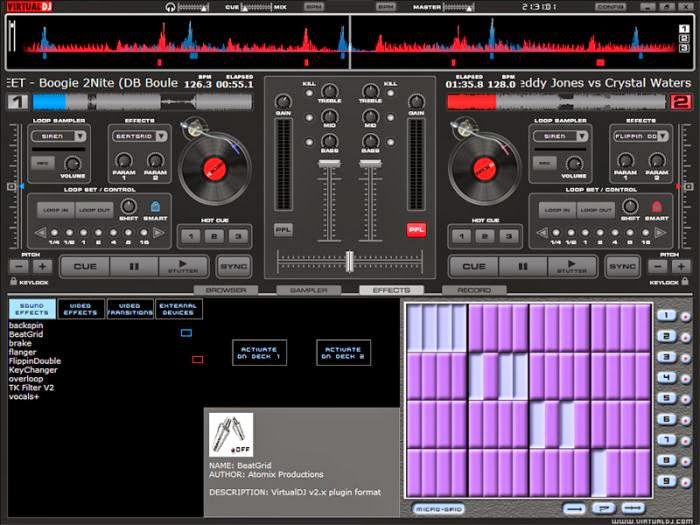Image resolution: width=700 pixels, height=525 pixels.
Task: Toggle the deck 2 Smart loop lock icon
Action: [x=656, y=207]
